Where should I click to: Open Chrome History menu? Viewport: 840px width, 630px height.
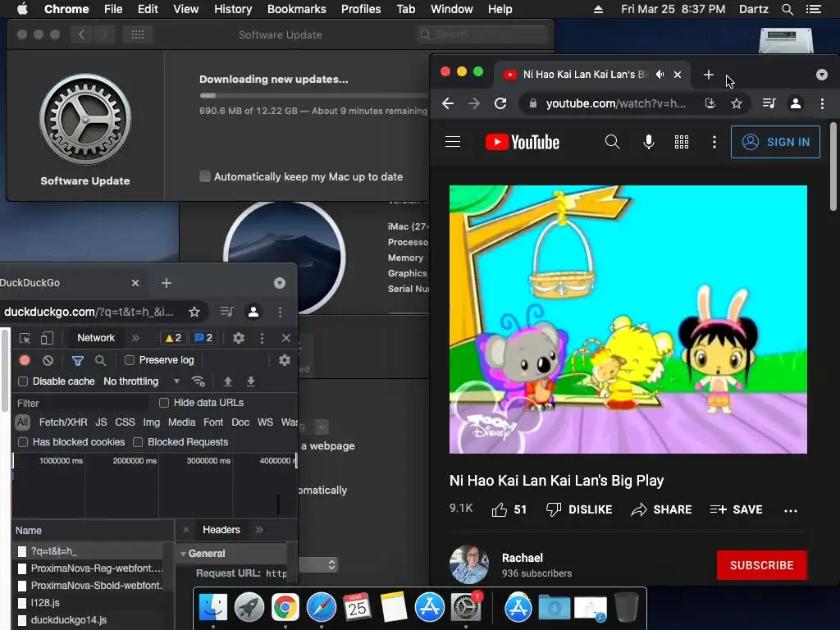(x=233, y=9)
